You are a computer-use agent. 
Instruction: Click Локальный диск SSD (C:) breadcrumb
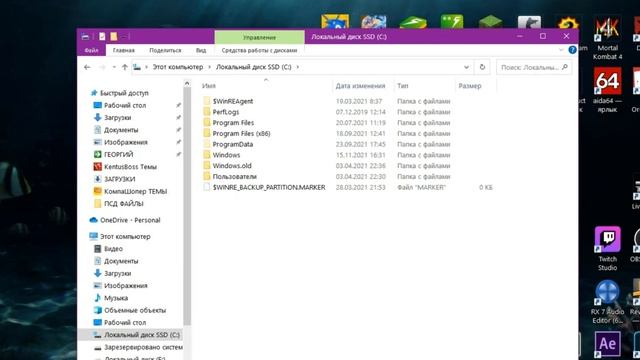pos(253,67)
